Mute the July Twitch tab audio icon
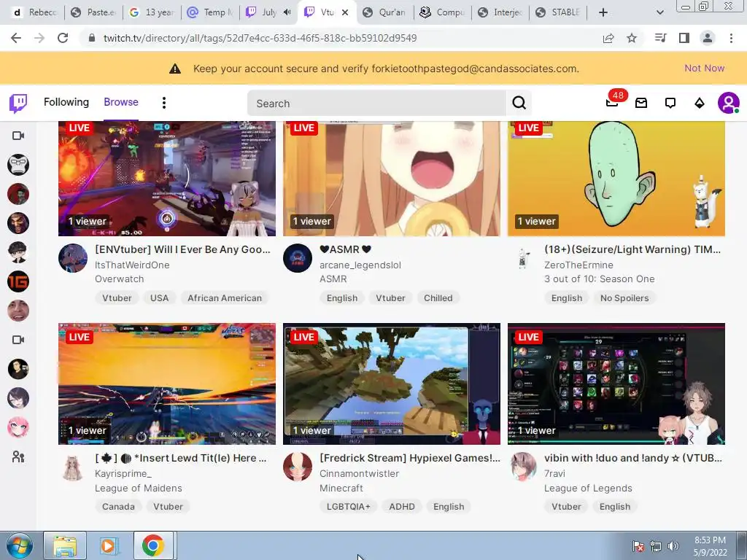Screen dimensions: 747x560 pos(287,12)
